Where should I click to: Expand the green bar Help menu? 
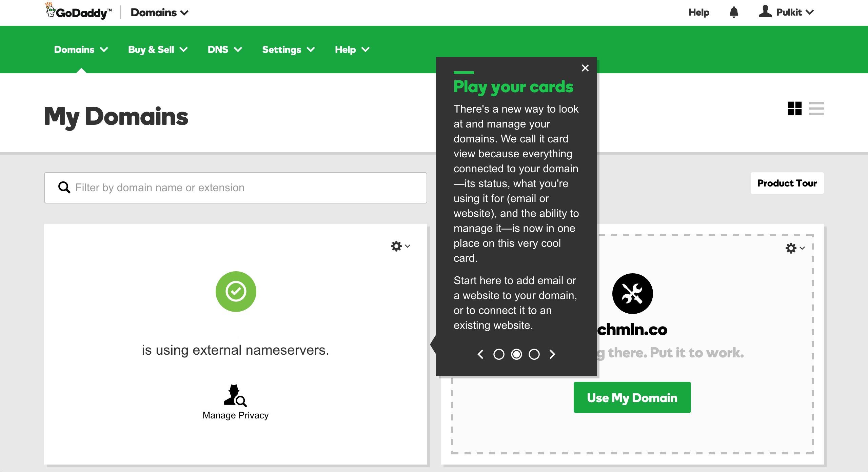click(352, 50)
